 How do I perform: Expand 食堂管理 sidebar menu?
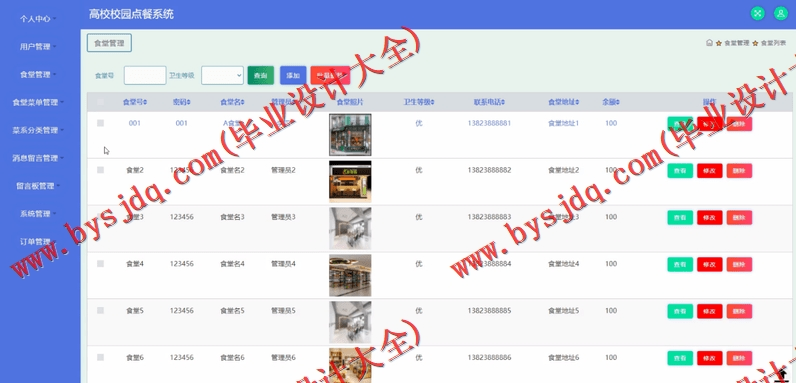pos(37,75)
